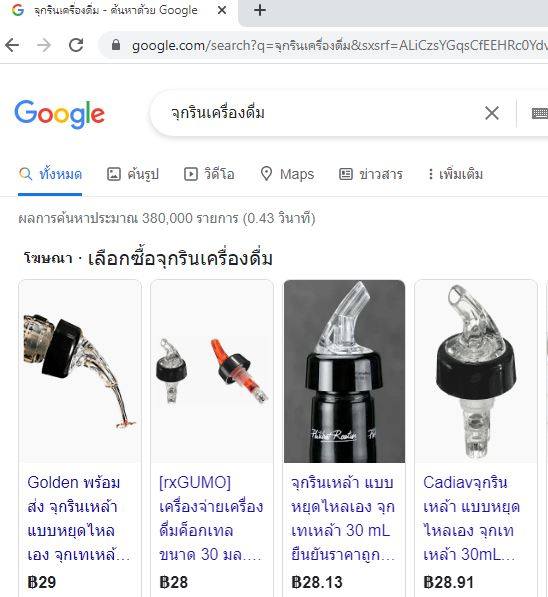The width and height of the screenshot is (548, 597).
Task: Click the browser forward arrow
Action: coord(44,45)
